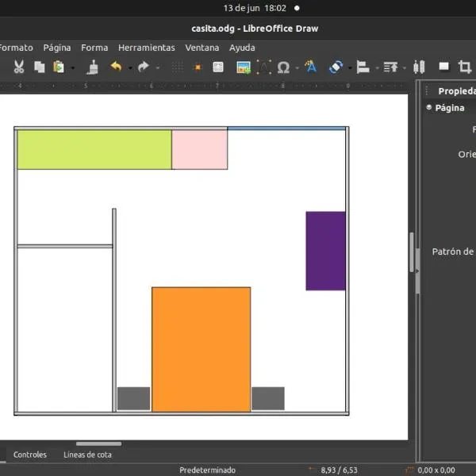
Task: Insert an image using the toolbar icon
Action: tap(244, 67)
